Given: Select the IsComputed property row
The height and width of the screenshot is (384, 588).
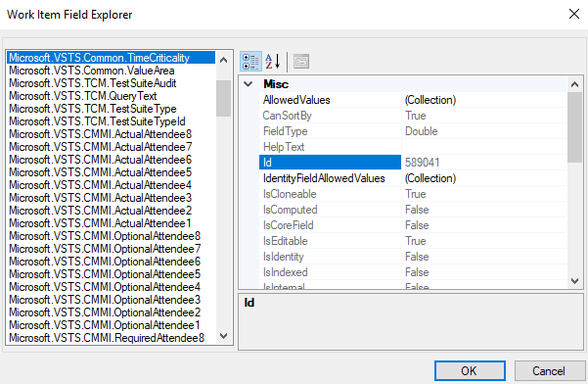Looking at the screenshot, I should pyautogui.click(x=413, y=210).
